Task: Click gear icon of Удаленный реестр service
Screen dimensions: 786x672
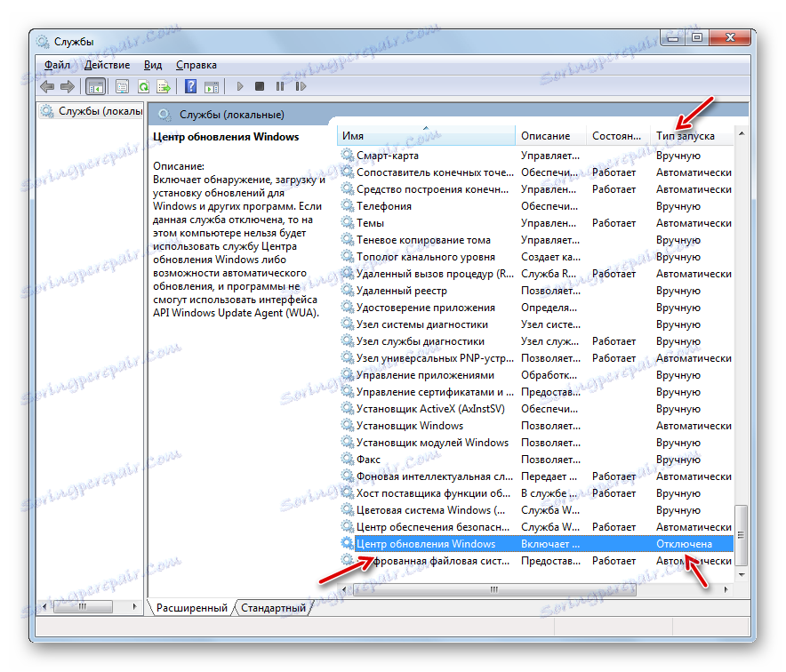Action: click(x=348, y=290)
